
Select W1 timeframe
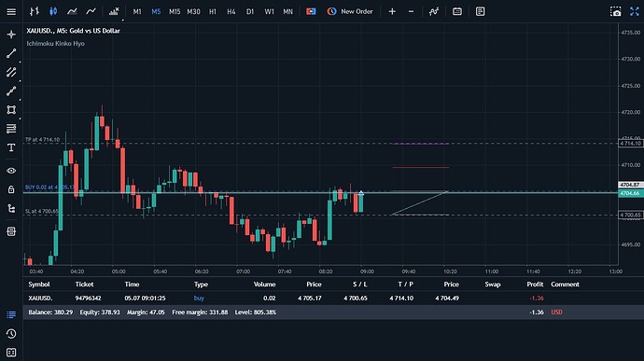(269, 11)
